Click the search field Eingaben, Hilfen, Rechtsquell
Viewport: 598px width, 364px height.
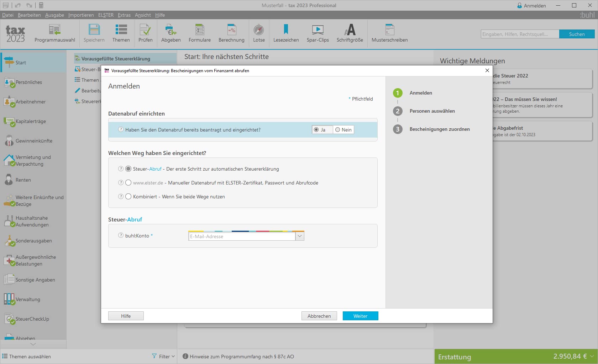(520, 34)
